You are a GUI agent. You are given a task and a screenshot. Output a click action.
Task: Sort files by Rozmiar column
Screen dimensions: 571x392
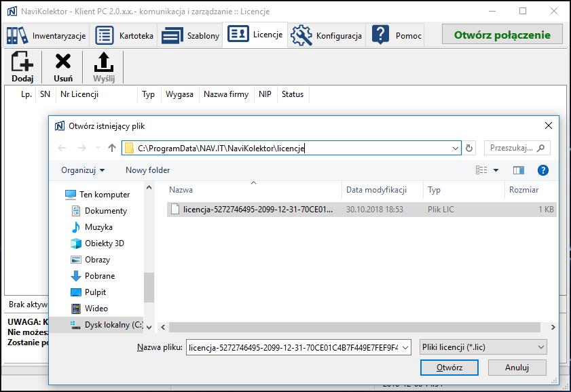coord(531,189)
